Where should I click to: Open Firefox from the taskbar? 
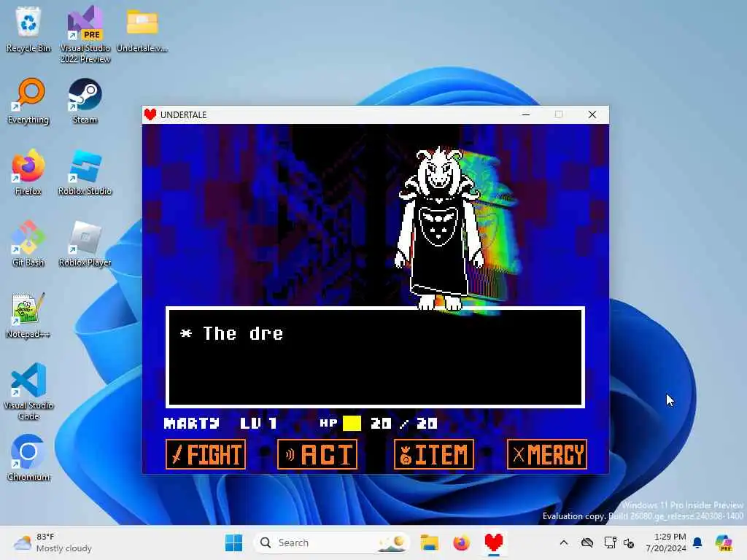tap(461, 542)
